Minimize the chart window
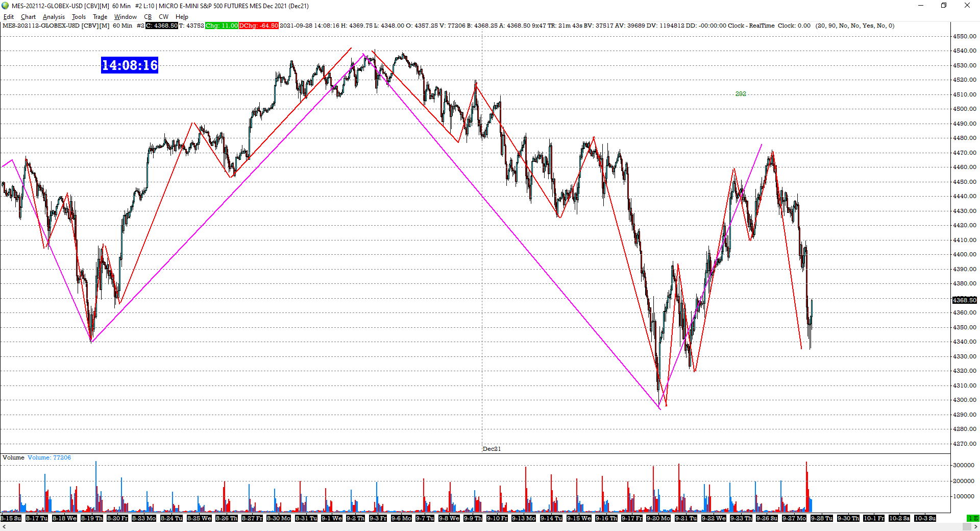The width and height of the screenshot is (980, 531). (921, 6)
